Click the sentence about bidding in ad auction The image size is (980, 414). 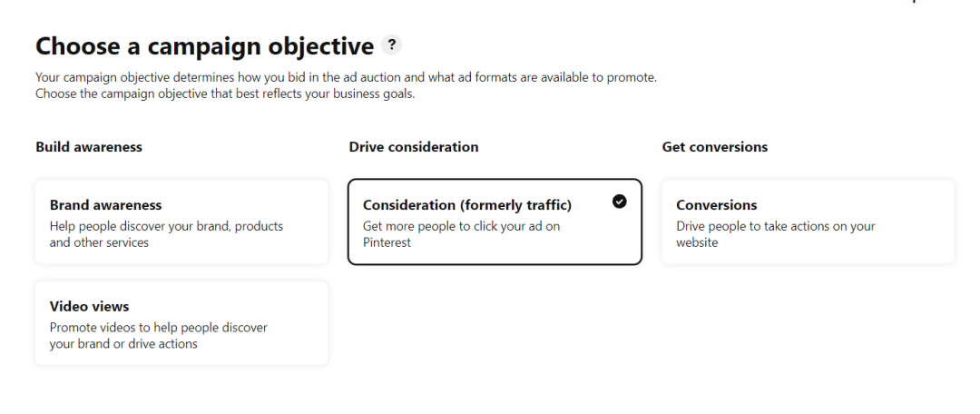[x=347, y=77]
